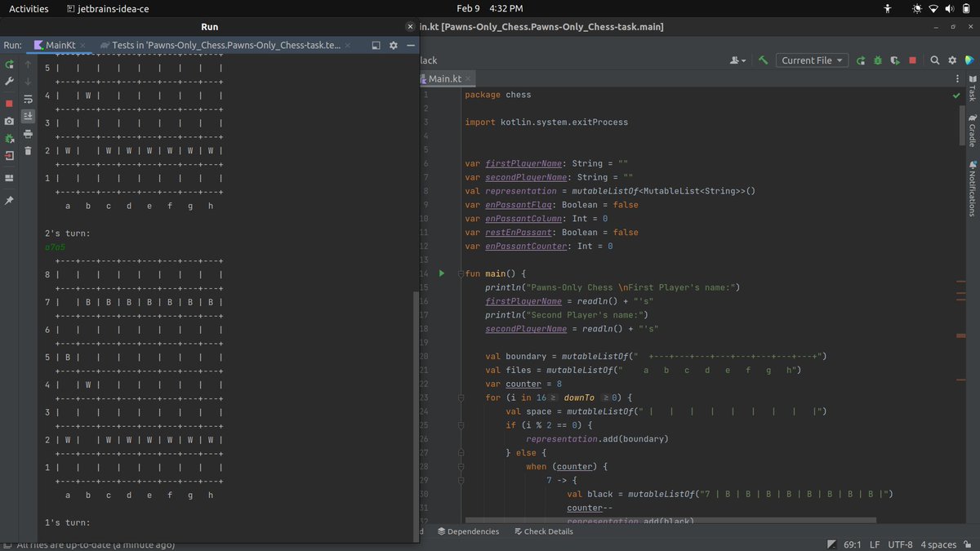Open IDE settings gear in toolbar

(952, 60)
